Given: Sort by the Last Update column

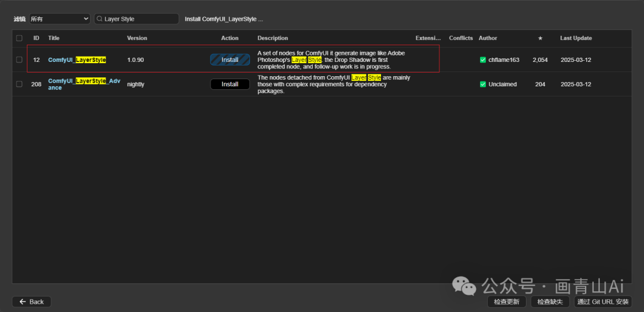Looking at the screenshot, I should coord(576,38).
